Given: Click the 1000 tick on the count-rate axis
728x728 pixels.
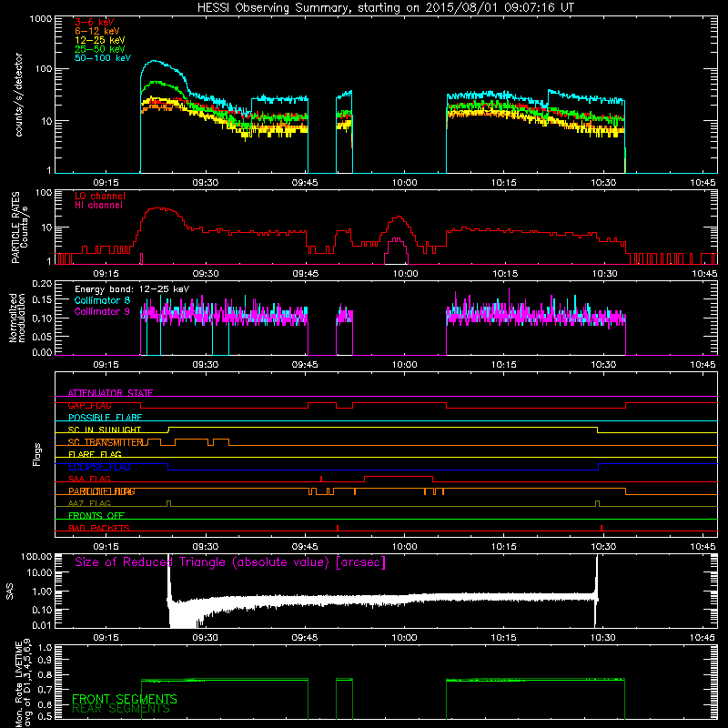Looking at the screenshot, I should (41, 19).
